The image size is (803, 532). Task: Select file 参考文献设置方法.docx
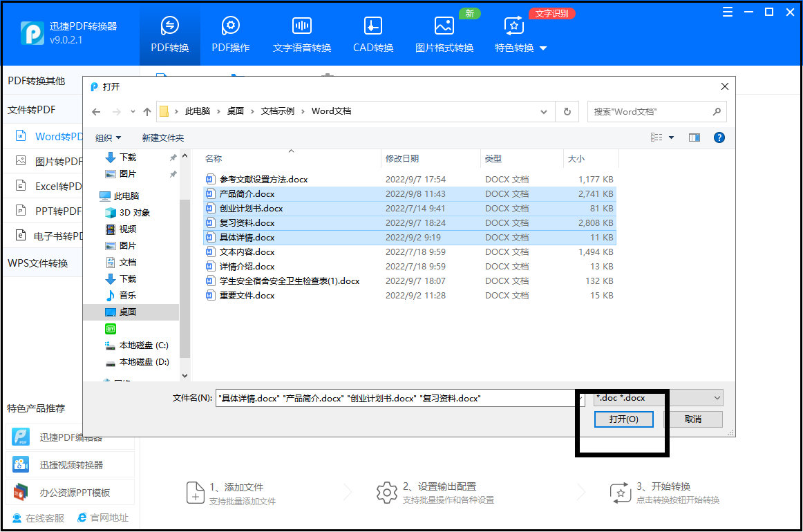point(410,179)
